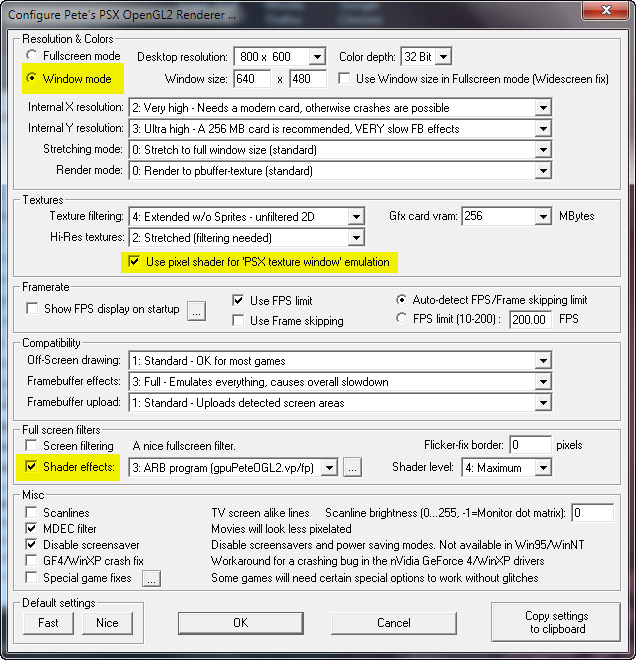Select the FPS limit (10-200) radio button
636x660 pixels.
[x=402, y=318]
